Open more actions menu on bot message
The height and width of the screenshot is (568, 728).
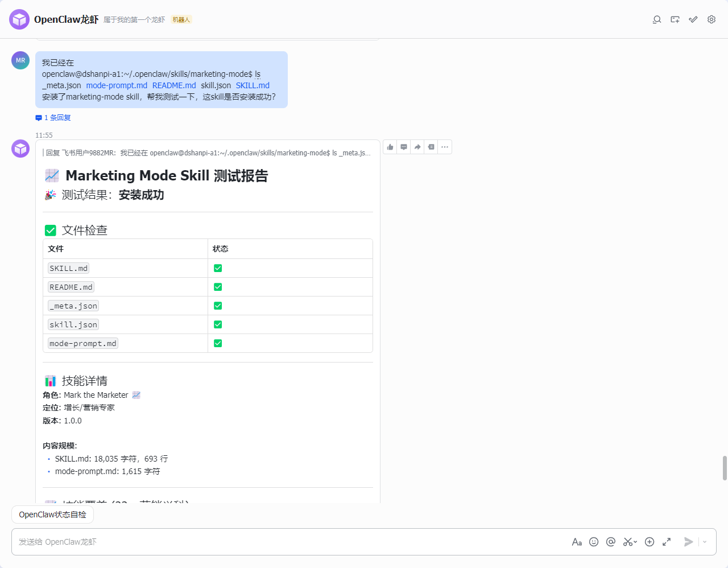tap(445, 147)
